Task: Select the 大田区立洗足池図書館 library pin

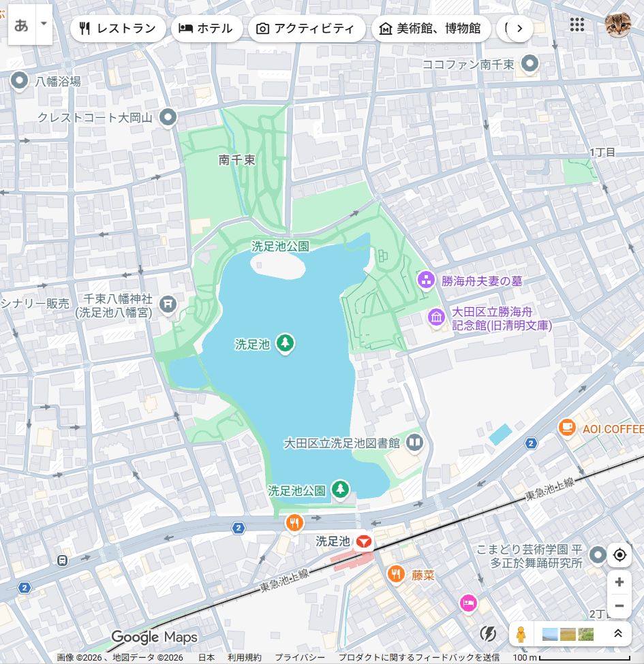Action: coord(414,443)
